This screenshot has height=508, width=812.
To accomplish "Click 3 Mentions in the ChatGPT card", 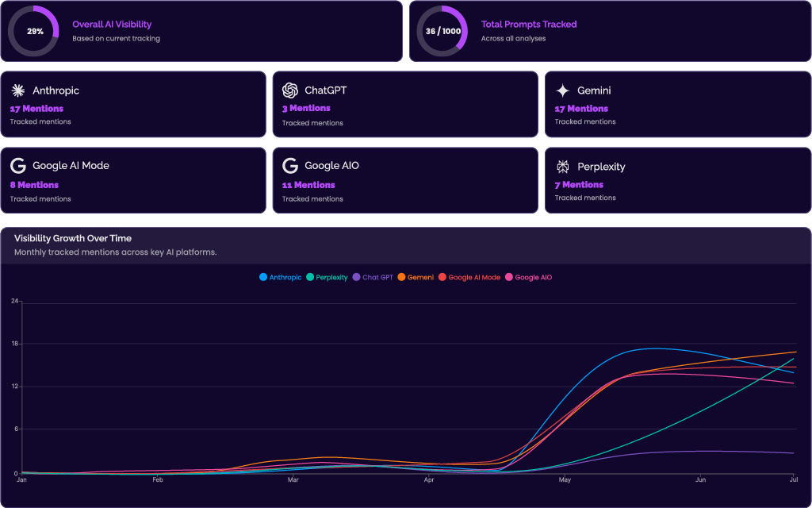I will [x=306, y=108].
